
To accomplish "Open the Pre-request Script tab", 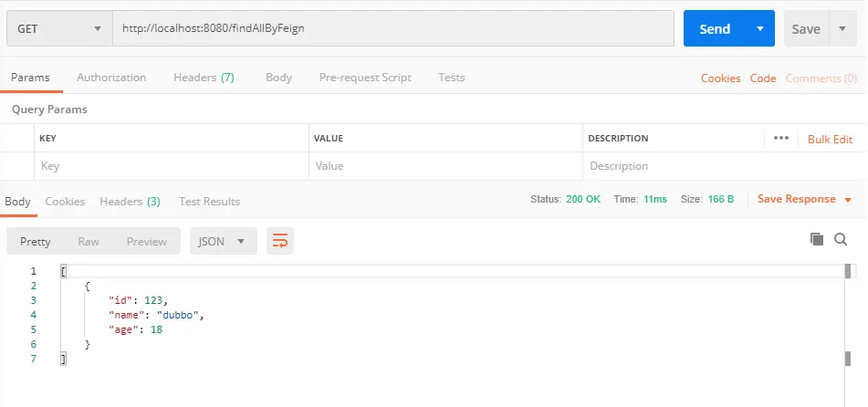I will pyautogui.click(x=365, y=78).
